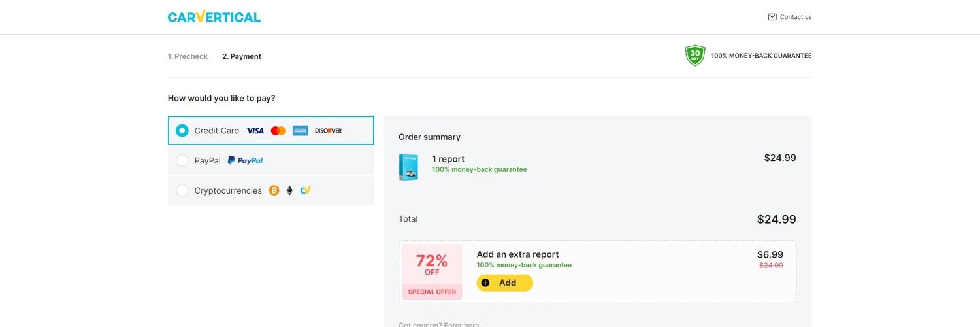Click the Total amount $24.99

776,220
